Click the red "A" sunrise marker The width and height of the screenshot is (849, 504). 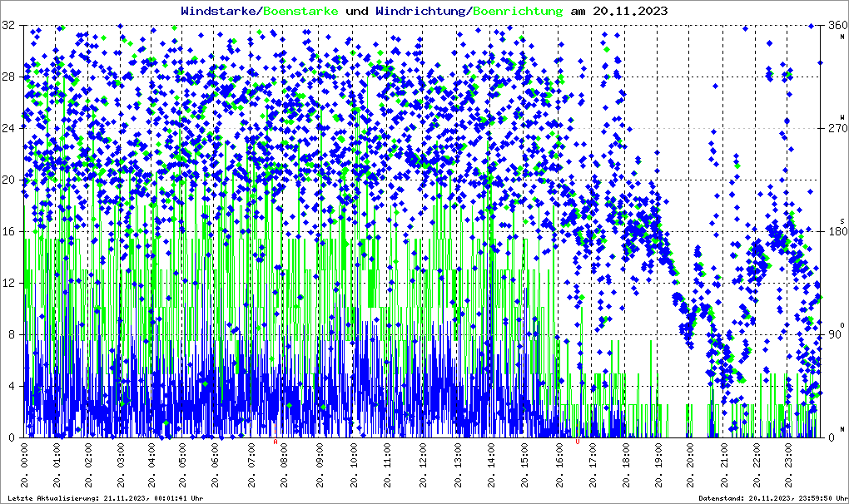point(275,442)
